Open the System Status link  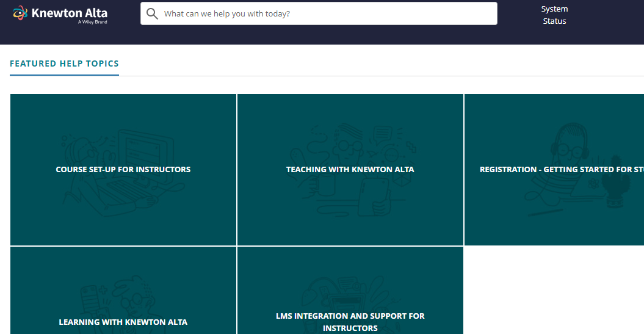coord(554,15)
